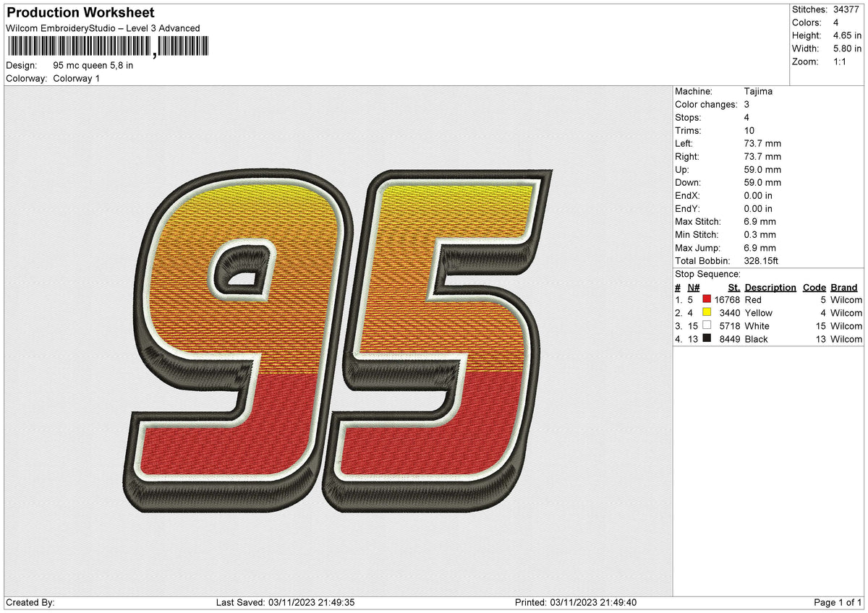Click the Zoom value '1:1'

point(841,61)
